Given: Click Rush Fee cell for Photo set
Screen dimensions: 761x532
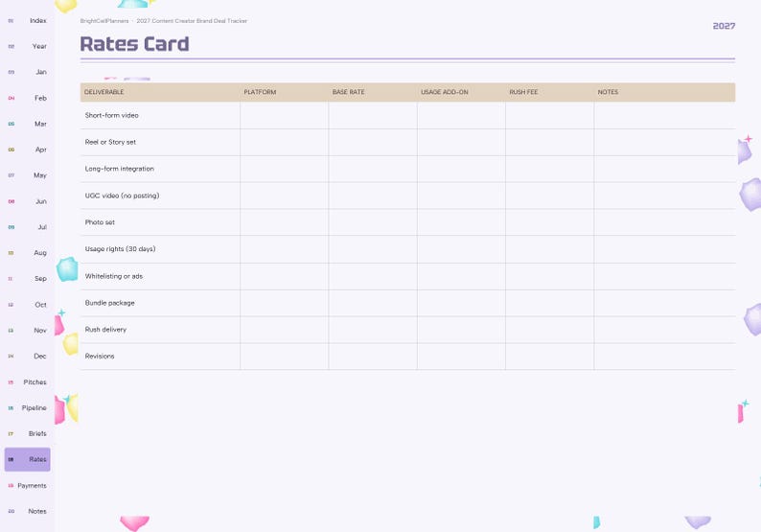Looking at the screenshot, I should point(549,222).
